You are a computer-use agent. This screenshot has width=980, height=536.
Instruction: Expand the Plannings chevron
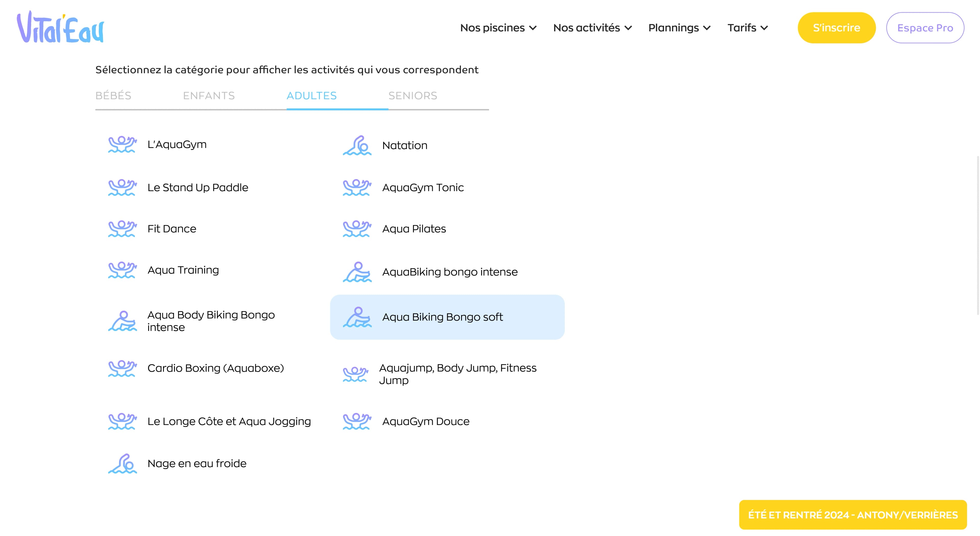(x=707, y=28)
